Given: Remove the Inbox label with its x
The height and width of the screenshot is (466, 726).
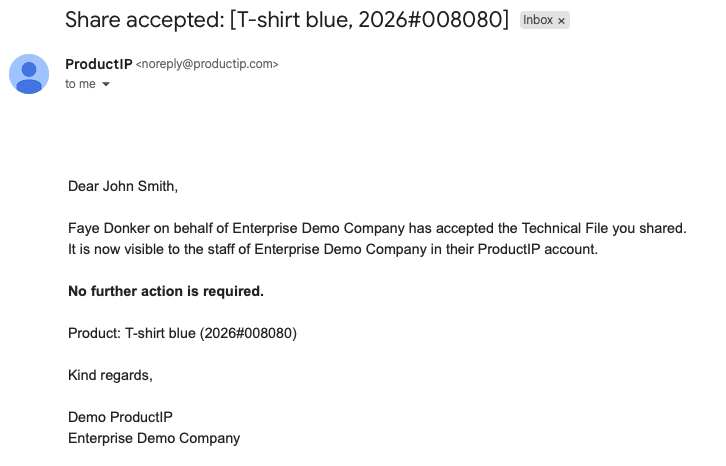Looking at the screenshot, I should coord(561,21).
